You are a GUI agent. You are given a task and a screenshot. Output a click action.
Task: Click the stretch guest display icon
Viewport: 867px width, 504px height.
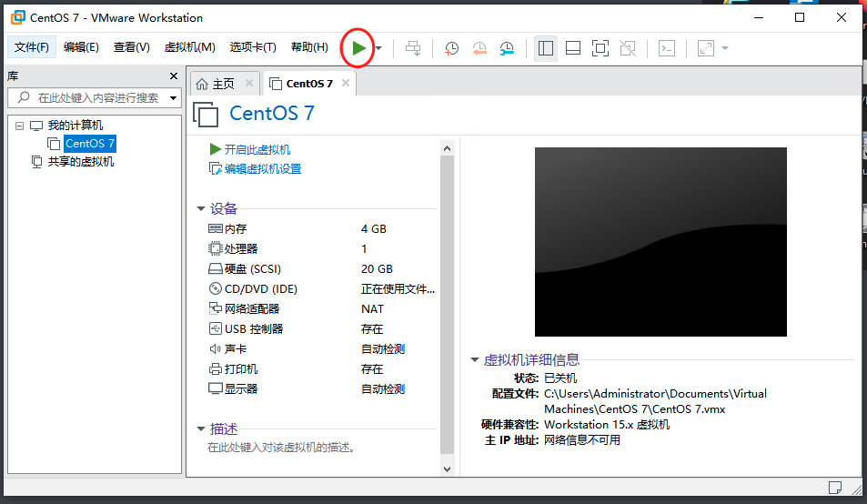point(706,48)
